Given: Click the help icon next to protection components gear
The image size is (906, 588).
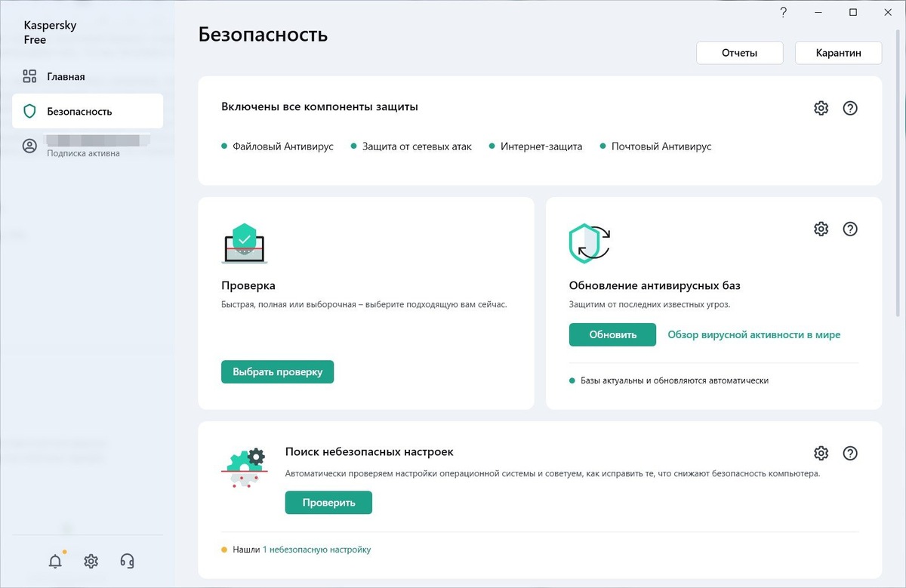Looking at the screenshot, I should (850, 108).
